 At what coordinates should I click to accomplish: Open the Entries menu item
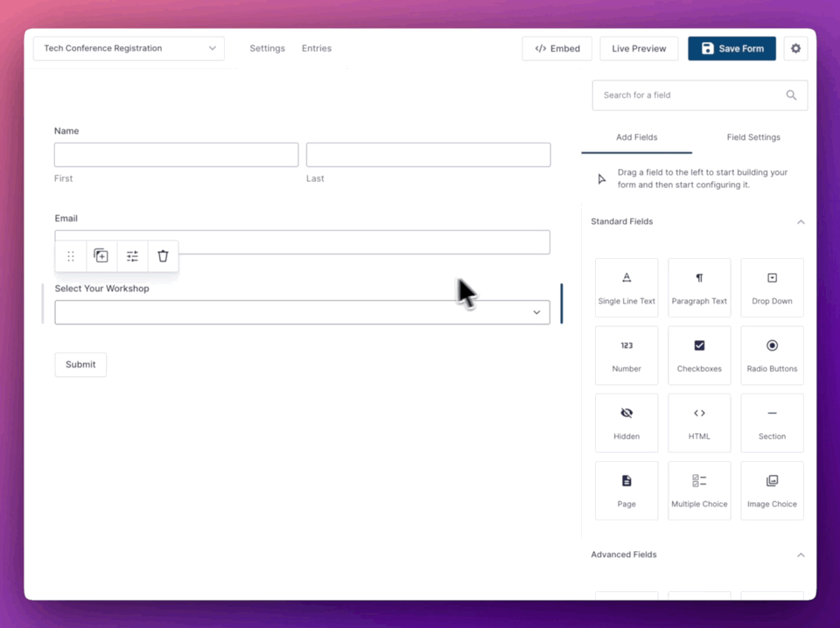pos(317,49)
